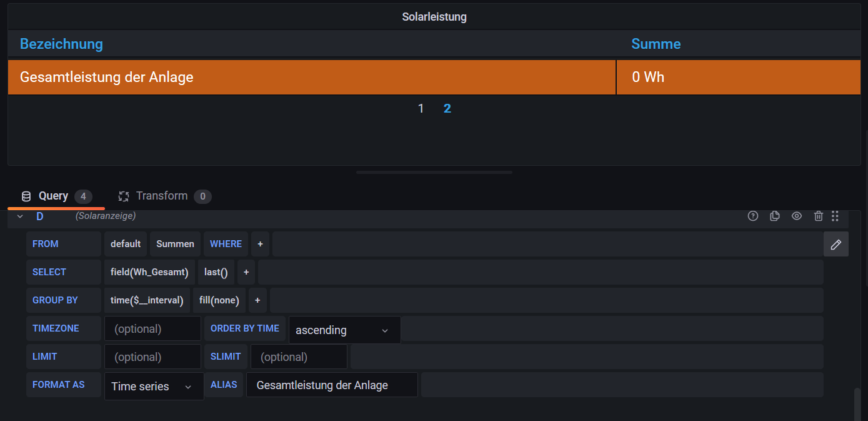Viewport: 868px width, 421px height.
Task: Duplicate query D
Action: point(775,216)
